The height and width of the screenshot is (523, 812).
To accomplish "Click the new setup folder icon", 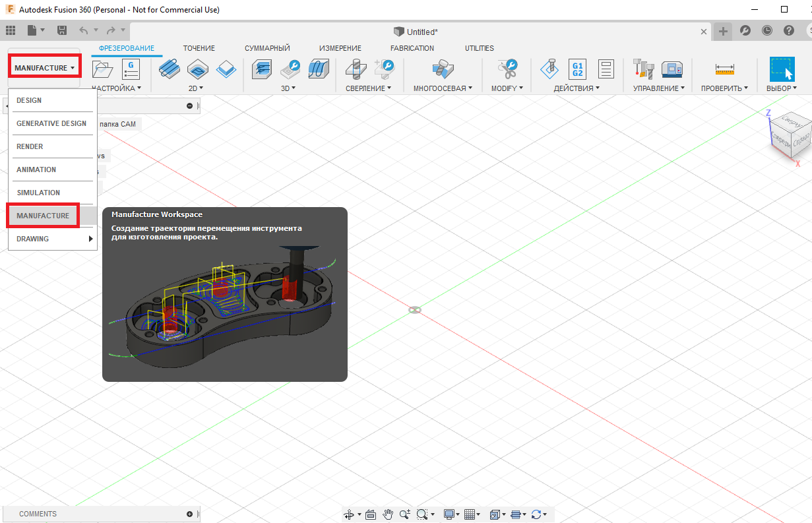I will [x=102, y=69].
